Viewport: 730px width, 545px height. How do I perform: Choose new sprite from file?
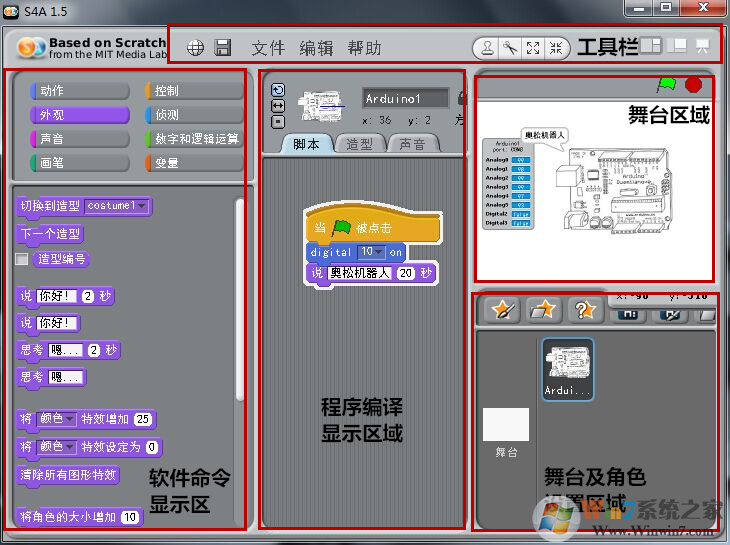(543, 310)
